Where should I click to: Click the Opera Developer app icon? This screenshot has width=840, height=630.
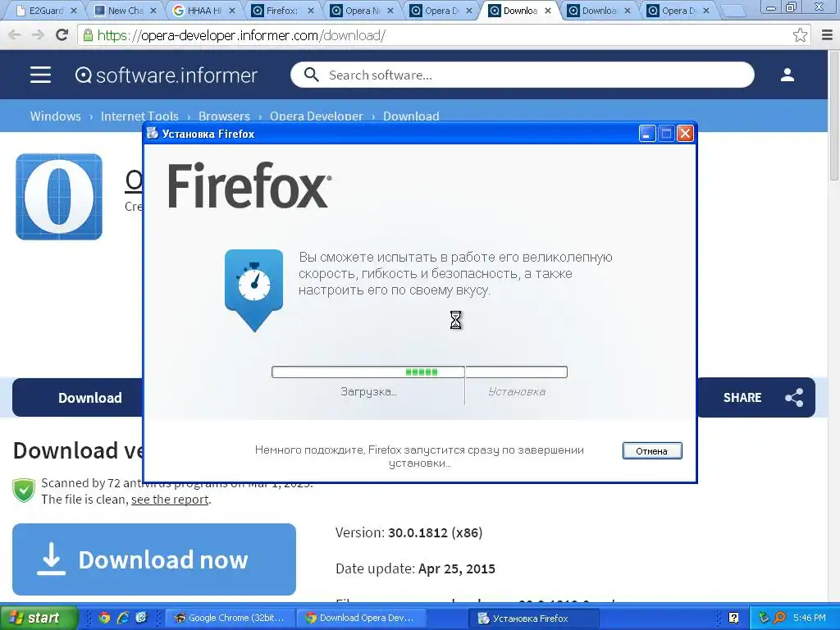pos(59,197)
